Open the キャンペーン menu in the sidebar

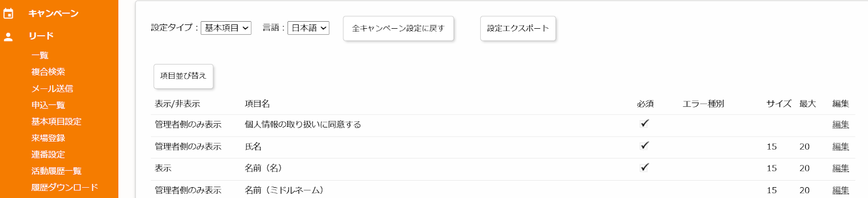click(x=54, y=14)
